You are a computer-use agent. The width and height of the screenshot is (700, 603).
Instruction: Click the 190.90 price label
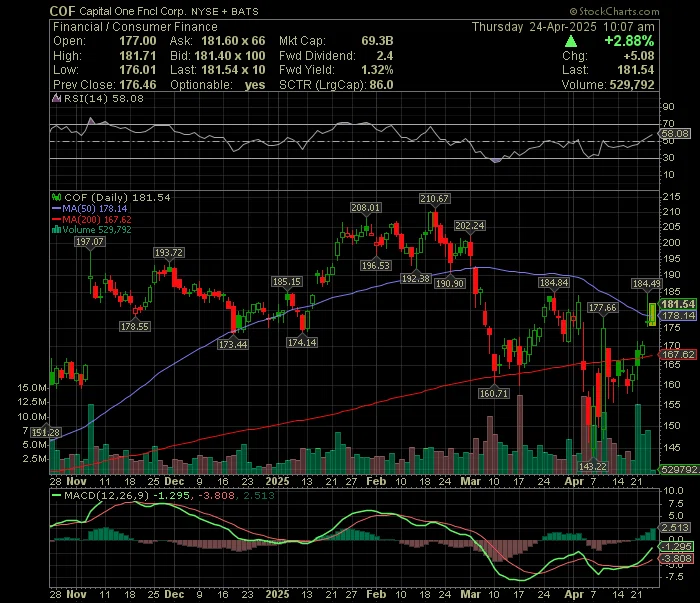450,283
